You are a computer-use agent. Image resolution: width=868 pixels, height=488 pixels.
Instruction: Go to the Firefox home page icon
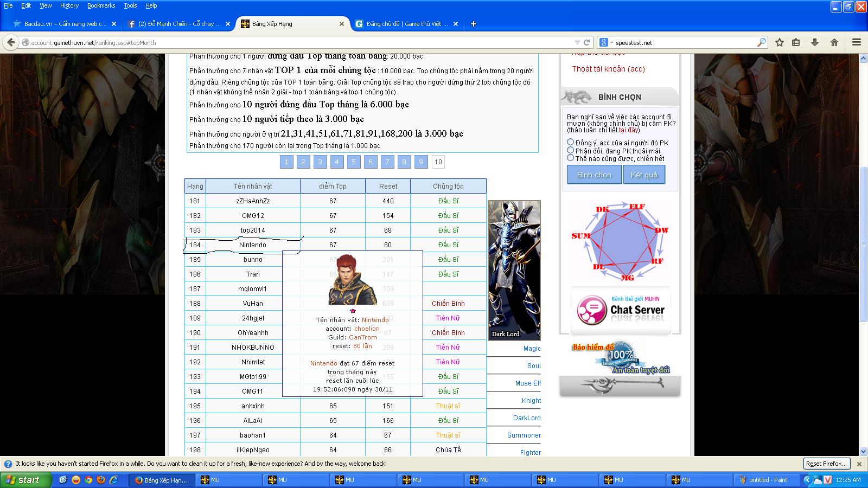tap(834, 42)
